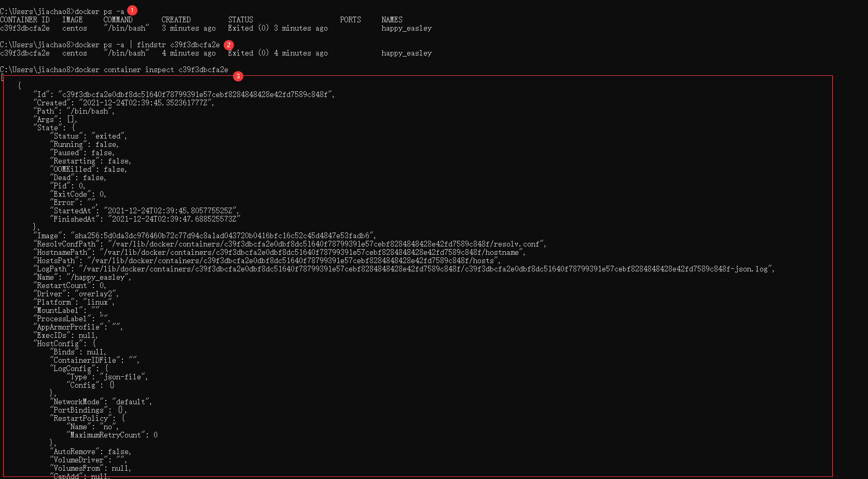868x479 pixels.
Task: Click "Exited (0) 4 minutes ago" status text
Action: (278, 53)
